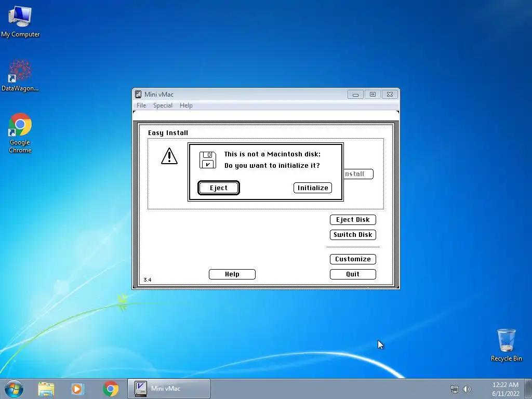Click the Easy Install heading text
Screen dimensions: 532x399
pos(168,133)
